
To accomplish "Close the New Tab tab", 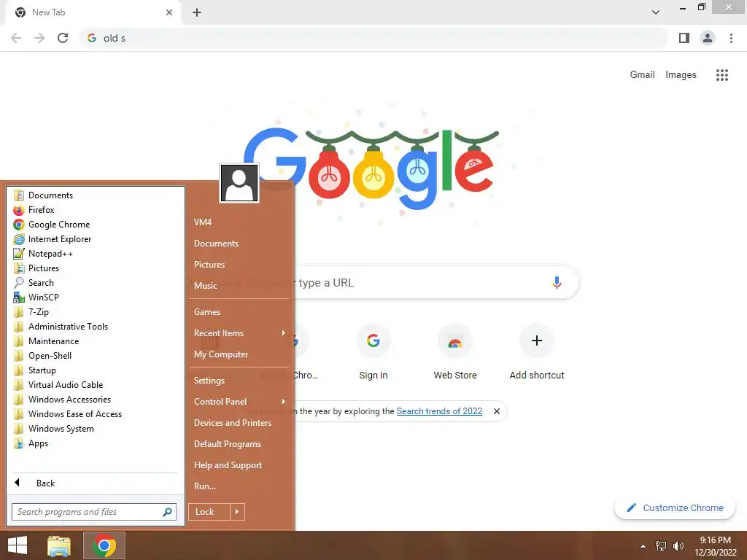I will coord(169,12).
